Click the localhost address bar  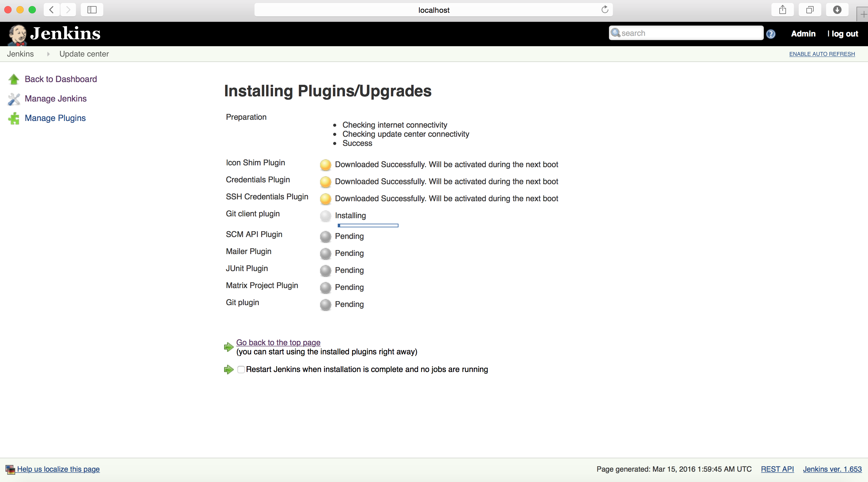tap(433, 10)
